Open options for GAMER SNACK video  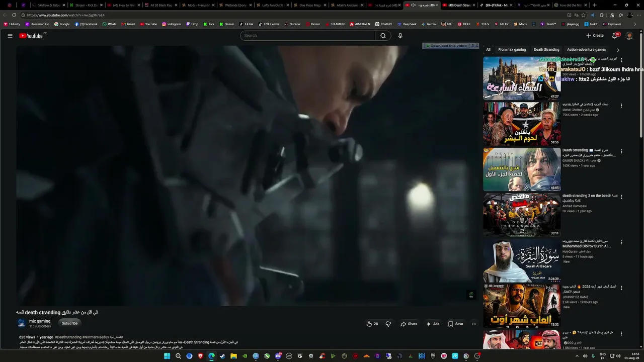coord(621,151)
